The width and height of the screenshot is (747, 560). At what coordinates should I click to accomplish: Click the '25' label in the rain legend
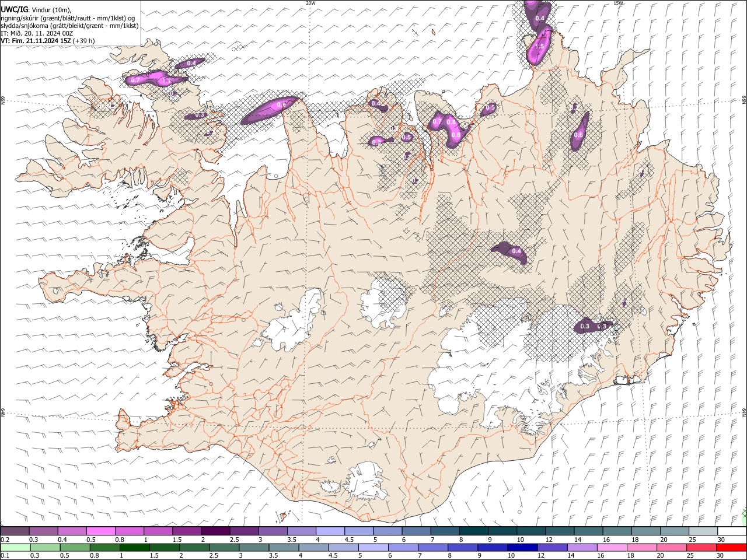click(x=690, y=555)
